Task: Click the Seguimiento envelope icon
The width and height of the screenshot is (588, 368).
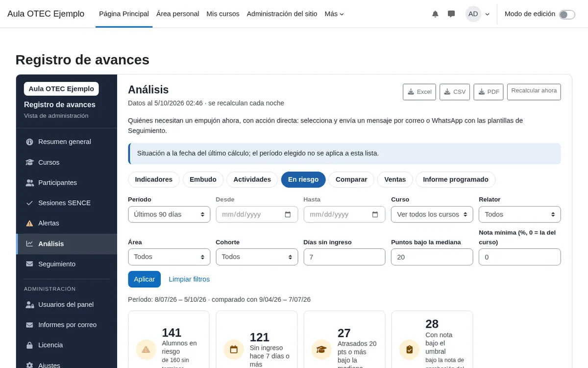Action: [29, 264]
